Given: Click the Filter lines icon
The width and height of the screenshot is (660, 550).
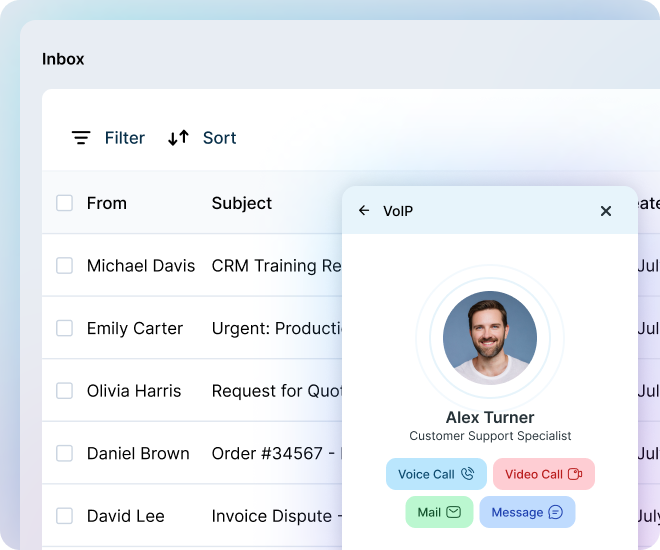Looking at the screenshot, I should [81, 138].
